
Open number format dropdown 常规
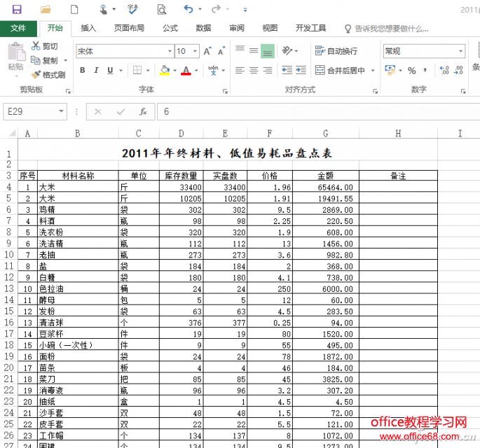point(460,51)
